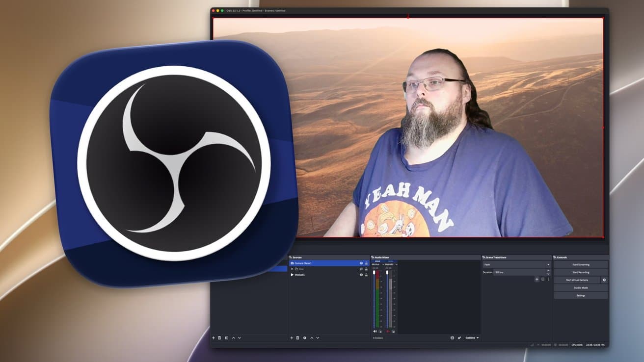The width and height of the screenshot is (644, 362).
Task: Expand the Misc group triangle
Action: tap(292, 269)
